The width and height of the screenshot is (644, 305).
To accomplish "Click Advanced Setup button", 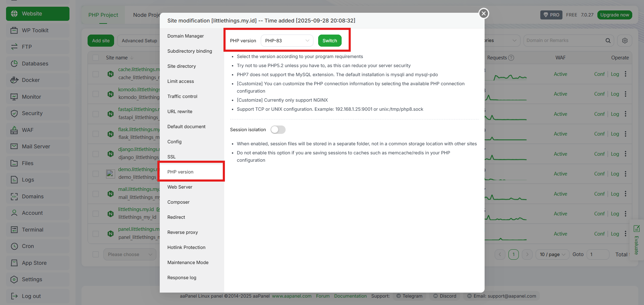I will point(139,41).
